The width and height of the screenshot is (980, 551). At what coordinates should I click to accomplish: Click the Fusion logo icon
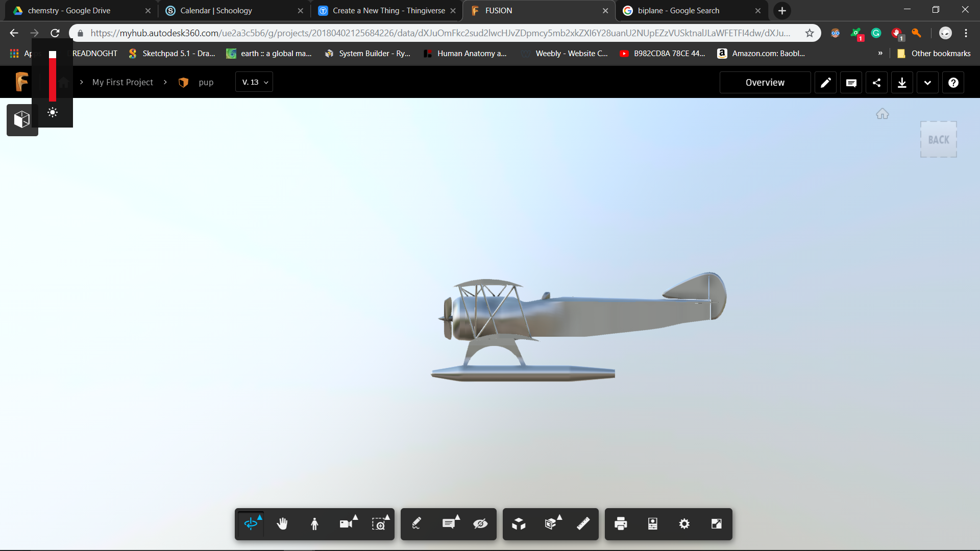(21, 82)
